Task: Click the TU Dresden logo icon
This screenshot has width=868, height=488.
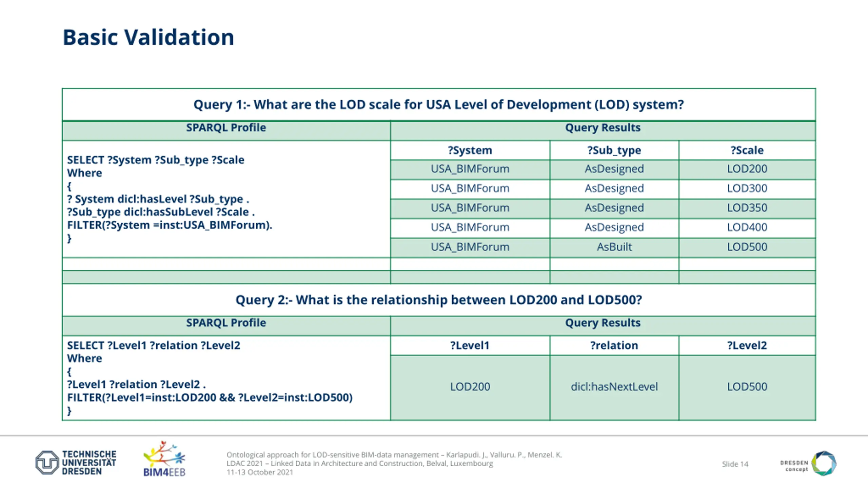Action: click(x=47, y=462)
